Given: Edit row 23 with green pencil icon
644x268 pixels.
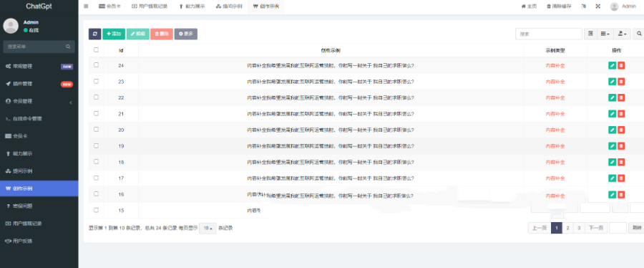Looking at the screenshot, I should click(x=612, y=82).
